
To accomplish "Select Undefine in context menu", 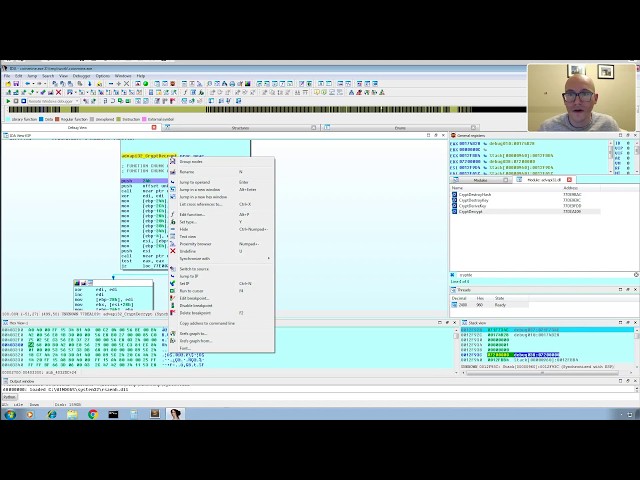I will (x=221, y=251).
